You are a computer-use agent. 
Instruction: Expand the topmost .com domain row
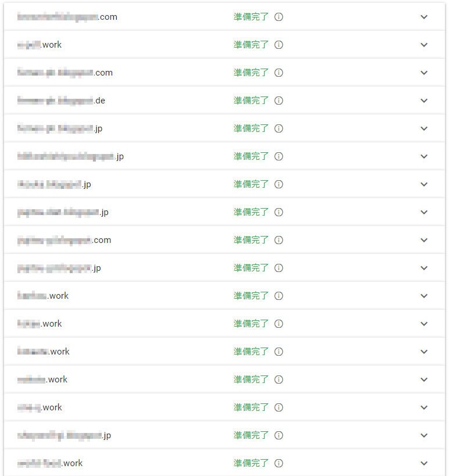pyautogui.click(x=424, y=17)
